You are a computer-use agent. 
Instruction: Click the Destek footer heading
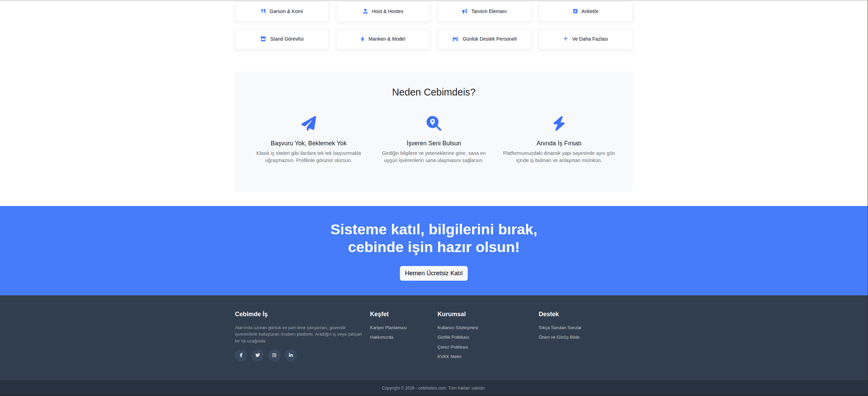(x=548, y=314)
